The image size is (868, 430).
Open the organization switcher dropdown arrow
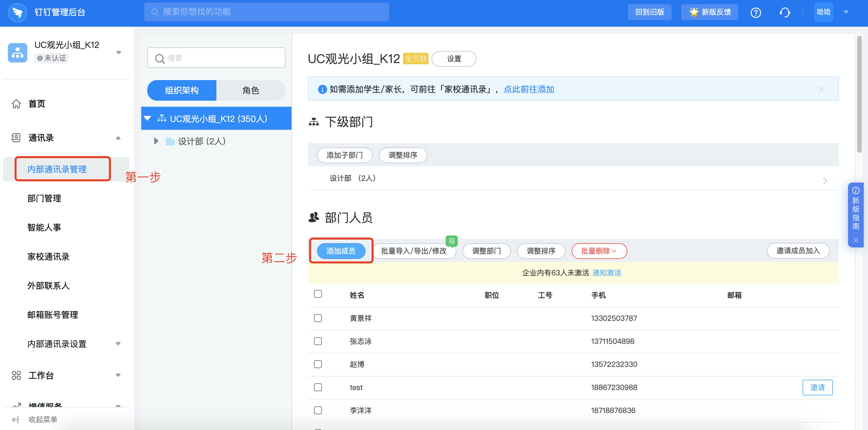[x=119, y=52]
